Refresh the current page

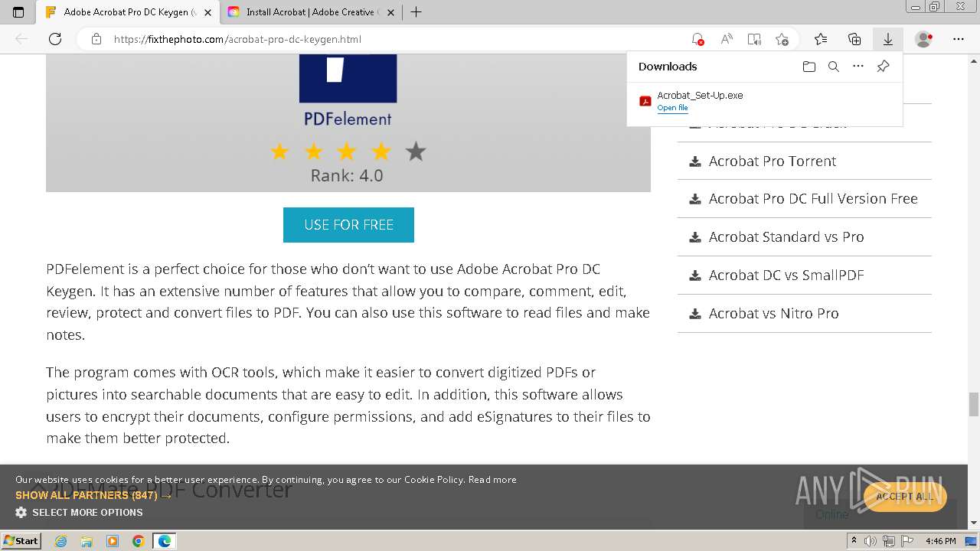[x=55, y=39]
